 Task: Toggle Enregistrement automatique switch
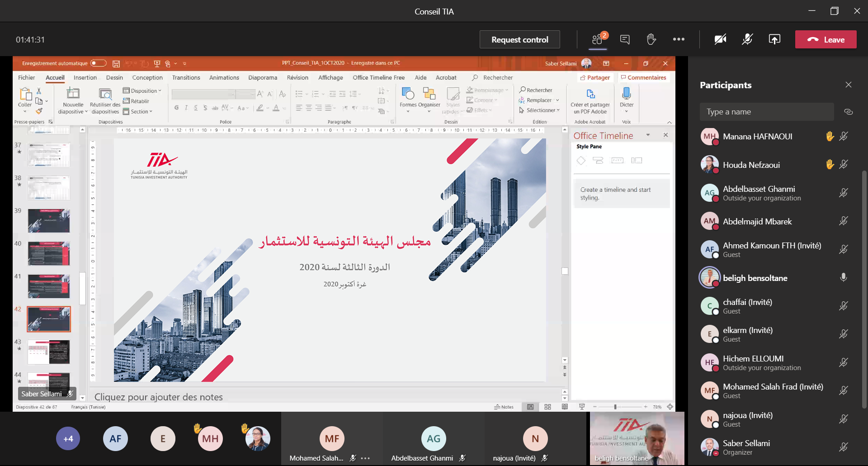pyautogui.click(x=99, y=63)
